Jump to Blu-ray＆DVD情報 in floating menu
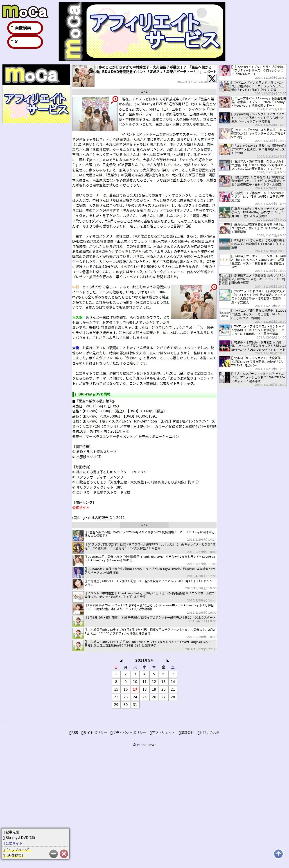This screenshot has height=868, width=289. tap(19, 838)
